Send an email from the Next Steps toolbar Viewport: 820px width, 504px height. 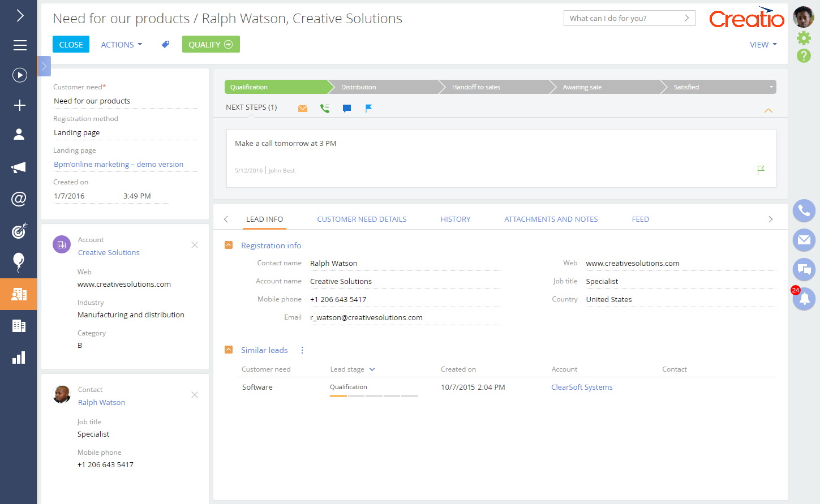click(303, 107)
